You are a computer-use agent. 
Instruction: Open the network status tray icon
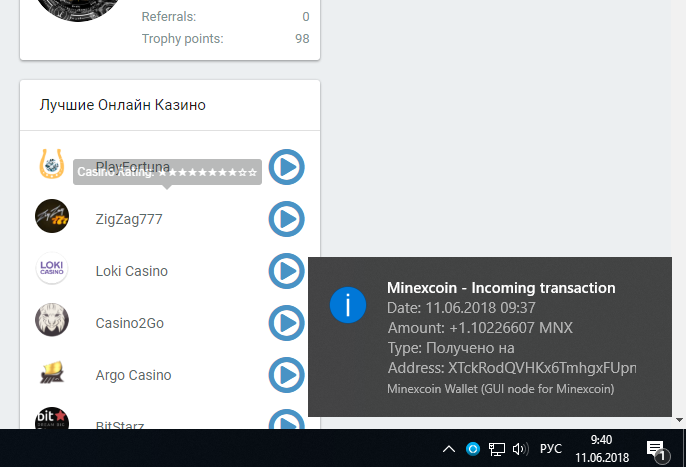[497, 449]
